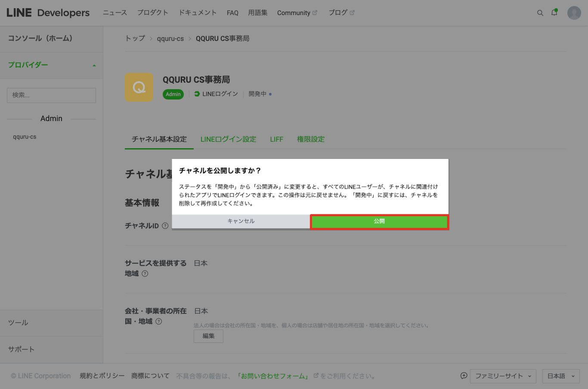Open the ファミリーサイト dropdown
The image size is (588, 389).
pos(503,376)
